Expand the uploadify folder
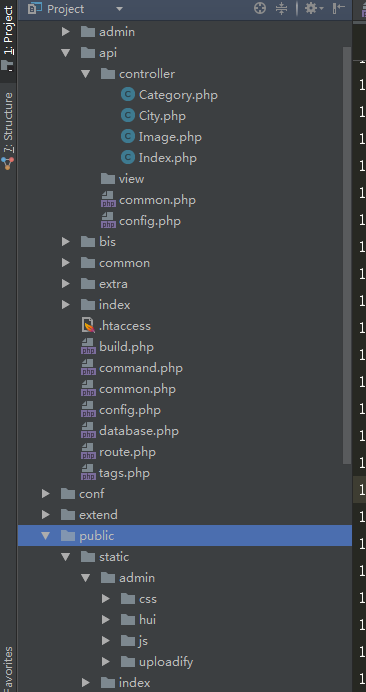Viewport: 366px width, 692px height. 106,662
